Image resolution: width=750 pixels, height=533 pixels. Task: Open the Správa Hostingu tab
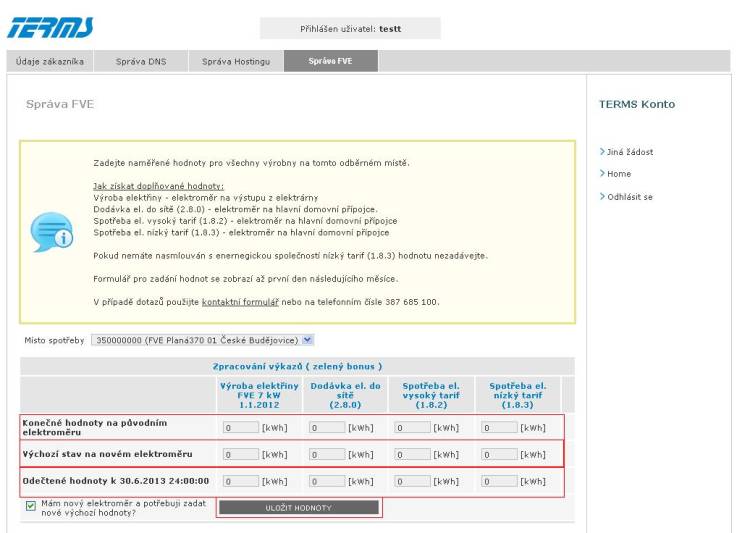[236, 62]
